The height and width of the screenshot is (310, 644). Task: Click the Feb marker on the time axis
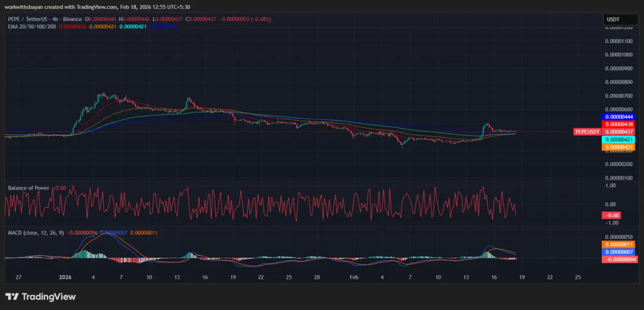[x=354, y=277]
